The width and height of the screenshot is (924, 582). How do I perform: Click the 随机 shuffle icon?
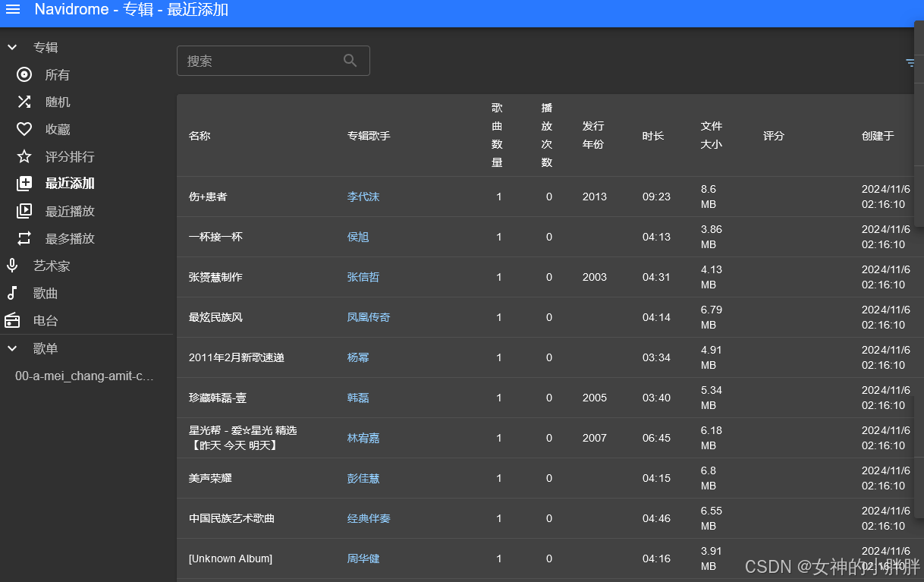coord(24,102)
